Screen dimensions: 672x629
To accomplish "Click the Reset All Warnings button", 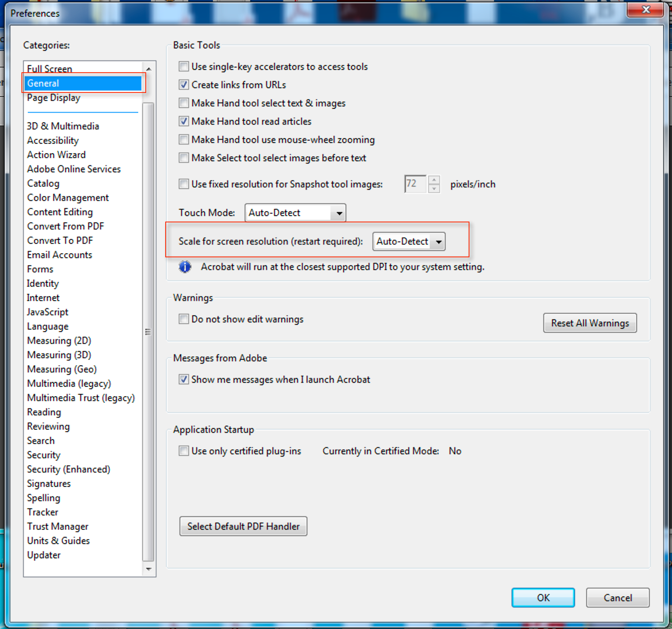I will coord(589,323).
